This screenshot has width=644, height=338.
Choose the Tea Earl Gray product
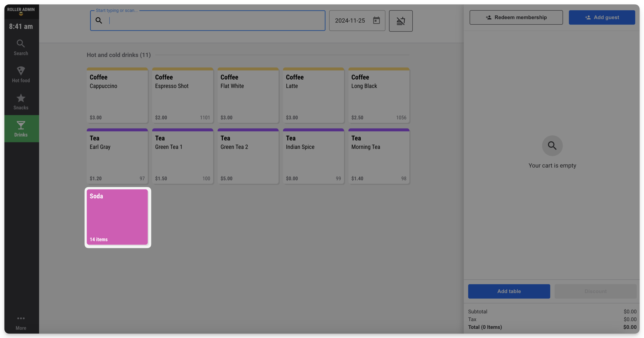117,156
